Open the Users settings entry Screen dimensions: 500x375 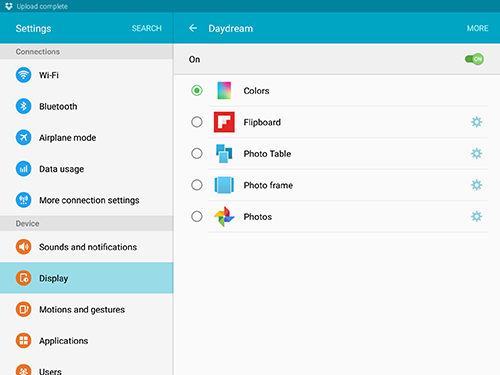[87, 367]
